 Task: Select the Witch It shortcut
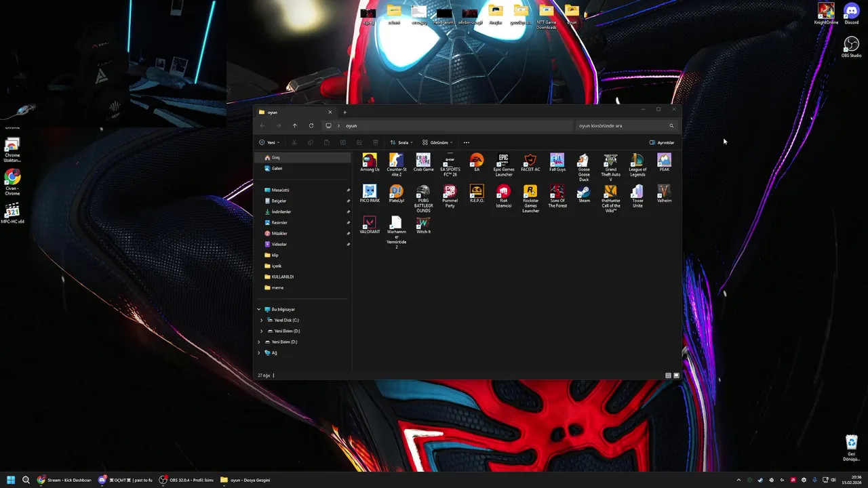[x=423, y=225]
